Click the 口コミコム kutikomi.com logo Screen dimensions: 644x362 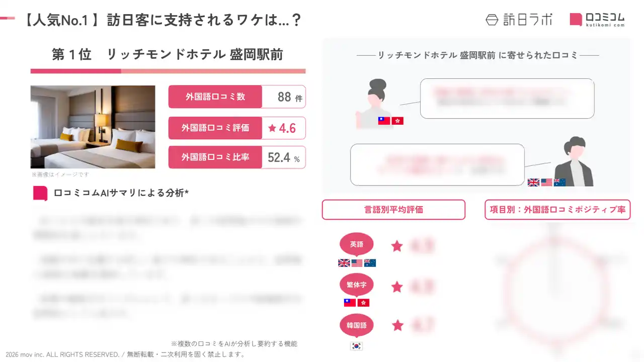pyautogui.click(x=597, y=19)
